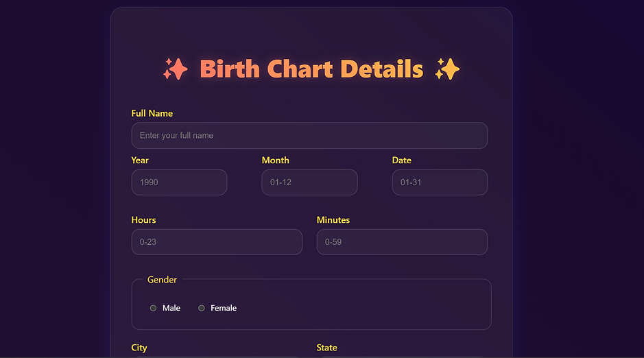Viewport: 644px width, 358px height.
Task: Focus the Year field showing 1990
Action: coord(179,182)
